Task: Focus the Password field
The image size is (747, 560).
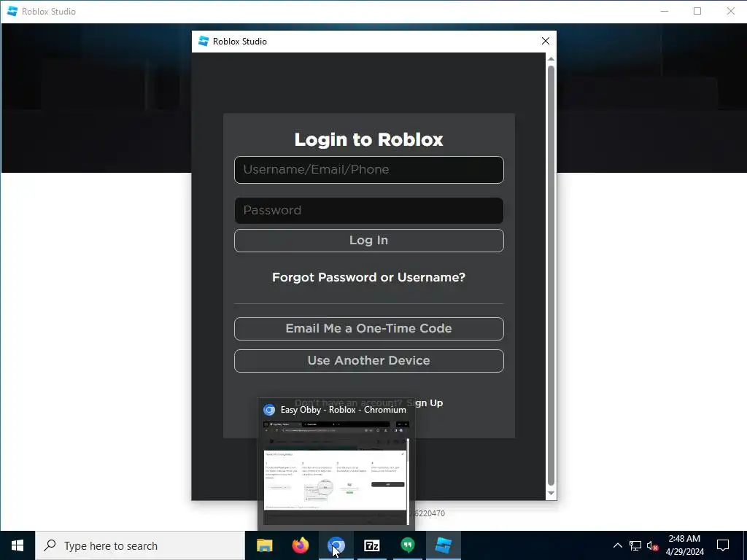Action: (368, 211)
